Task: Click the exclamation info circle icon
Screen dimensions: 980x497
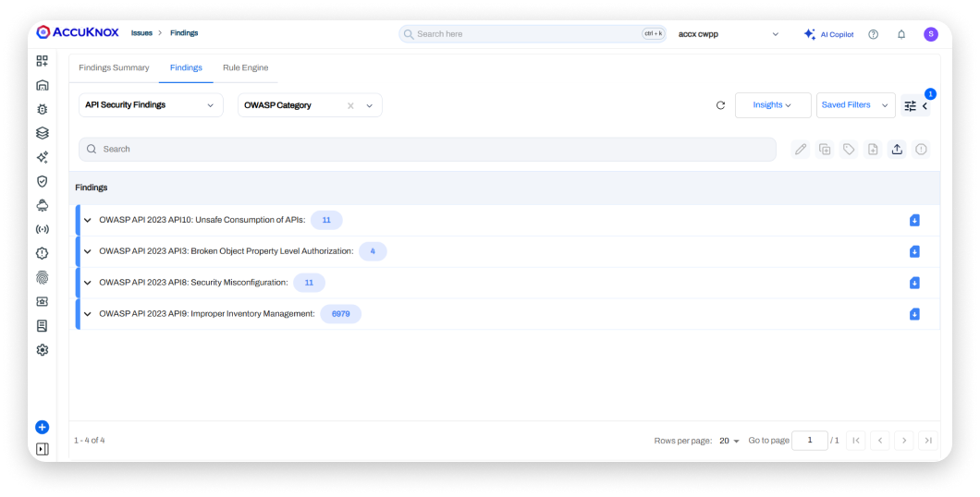Action: pyautogui.click(x=921, y=150)
